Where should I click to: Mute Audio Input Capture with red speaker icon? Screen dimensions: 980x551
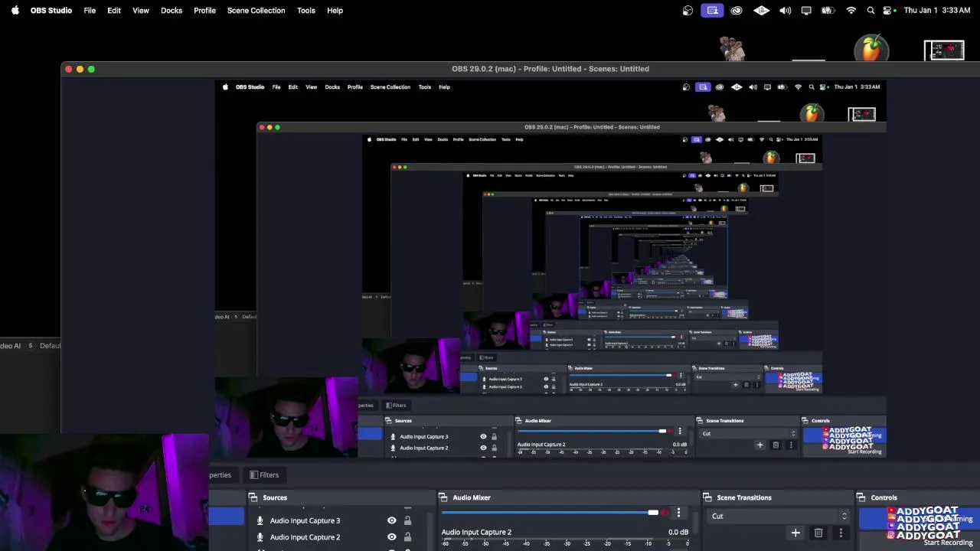pyautogui.click(x=665, y=513)
